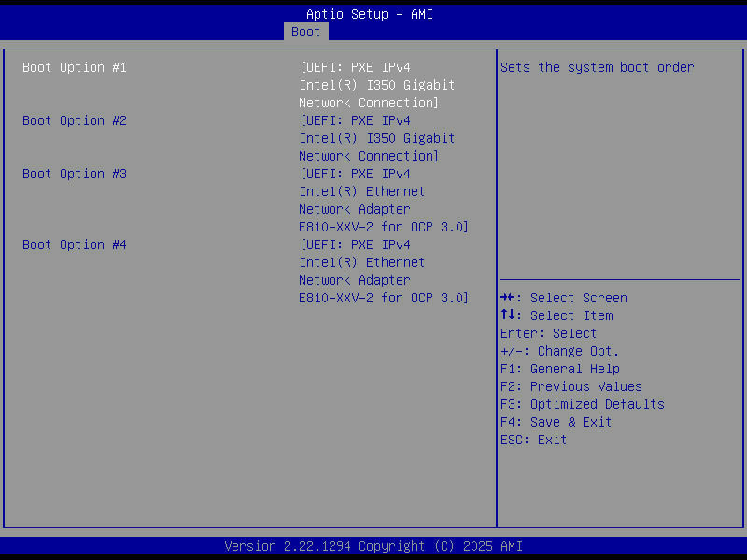Image resolution: width=747 pixels, height=560 pixels.
Task: Open the Boot Option #1 device selector
Action: [x=75, y=67]
